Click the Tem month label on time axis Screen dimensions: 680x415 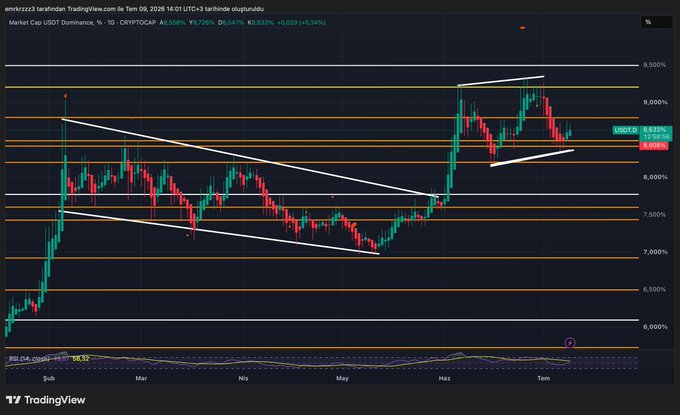click(x=543, y=378)
